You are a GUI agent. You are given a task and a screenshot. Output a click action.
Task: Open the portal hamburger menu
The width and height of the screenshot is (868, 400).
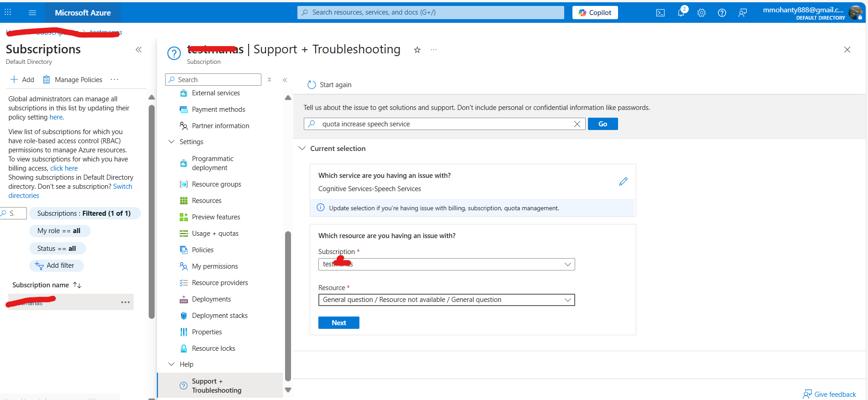(x=32, y=13)
